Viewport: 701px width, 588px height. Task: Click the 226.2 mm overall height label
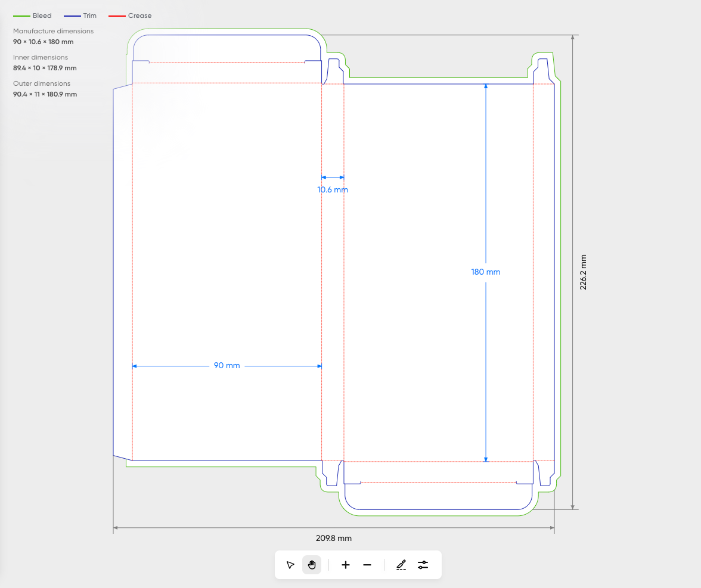[584, 272]
